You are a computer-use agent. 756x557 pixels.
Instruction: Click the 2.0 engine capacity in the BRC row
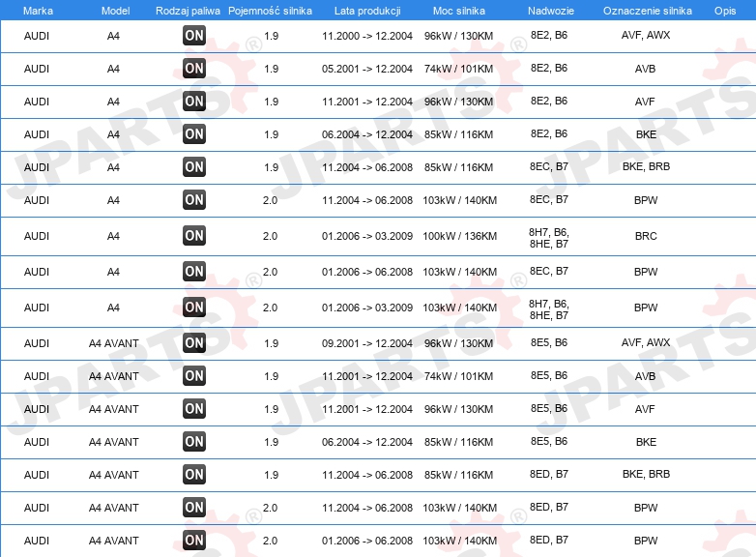click(270, 236)
